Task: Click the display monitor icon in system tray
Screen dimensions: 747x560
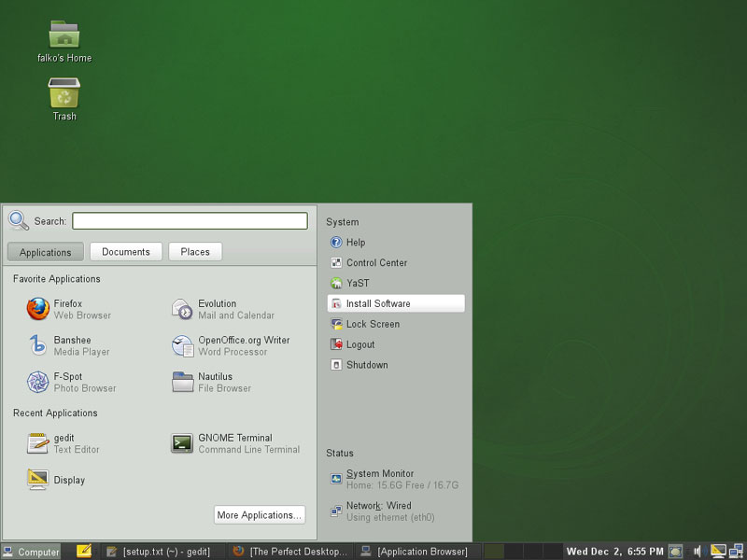Action: [718, 552]
